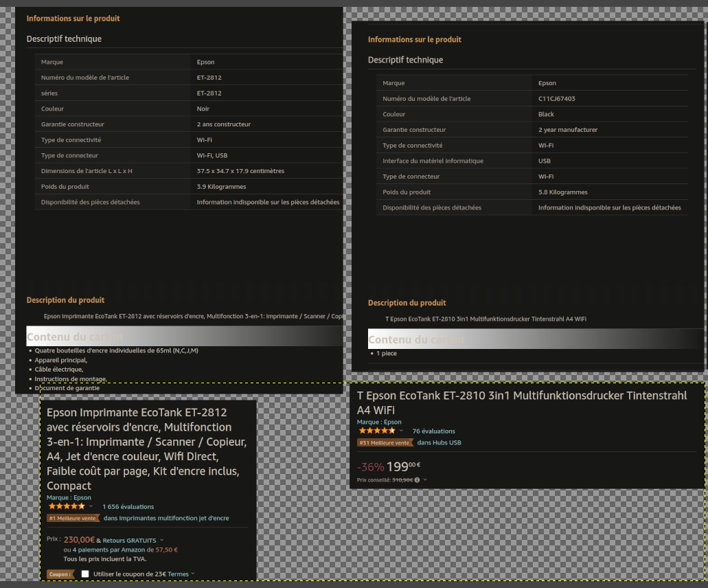
Task: Click the '57,50 €' installment amount
Action: click(x=167, y=550)
